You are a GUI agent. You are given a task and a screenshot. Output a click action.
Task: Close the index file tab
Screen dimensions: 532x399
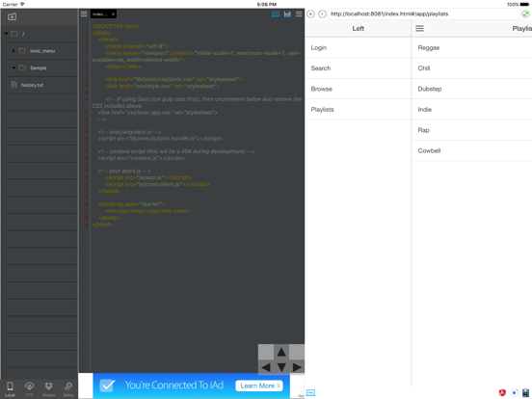point(114,13)
